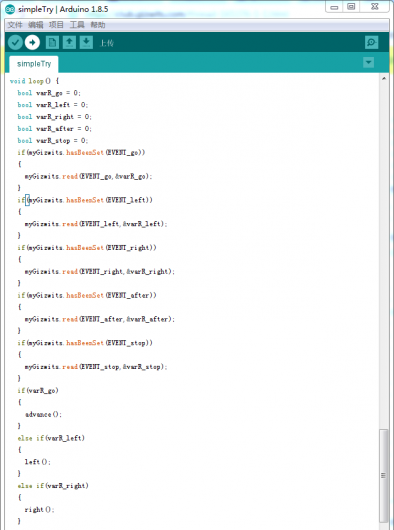Click the read(EVENT_stop,&varR_stop) line
This screenshot has width=394, height=530.
[x=96, y=367]
